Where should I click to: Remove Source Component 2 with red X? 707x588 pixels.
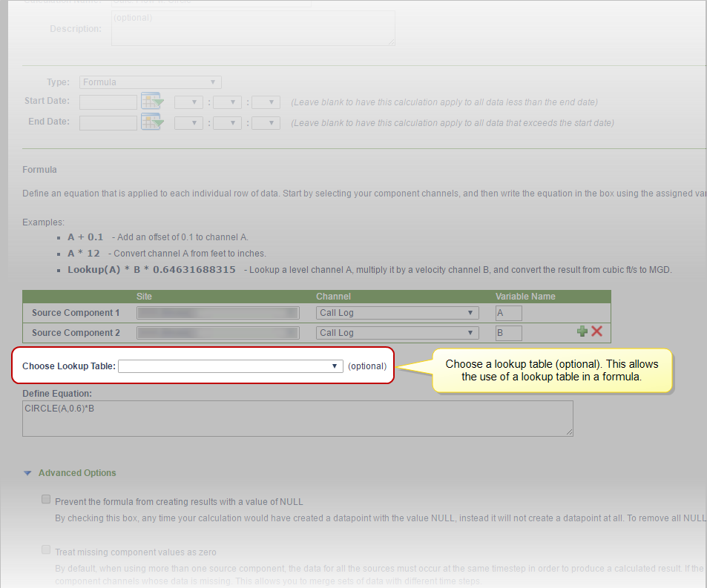tap(596, 331)
